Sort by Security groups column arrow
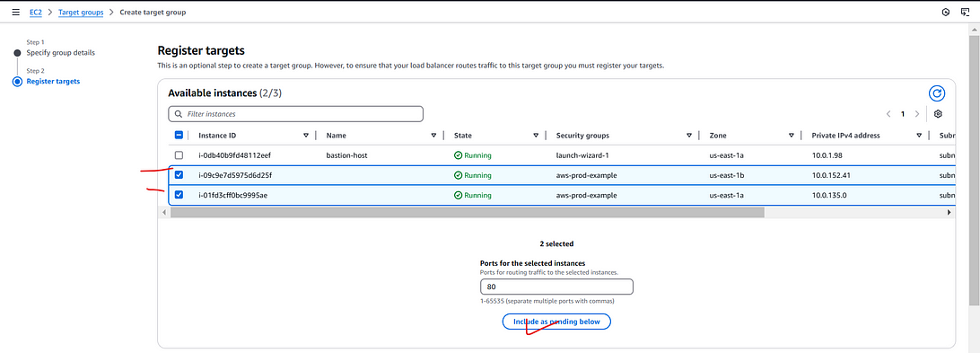This screenshot has width=980, height=353. tap(689, 136)
